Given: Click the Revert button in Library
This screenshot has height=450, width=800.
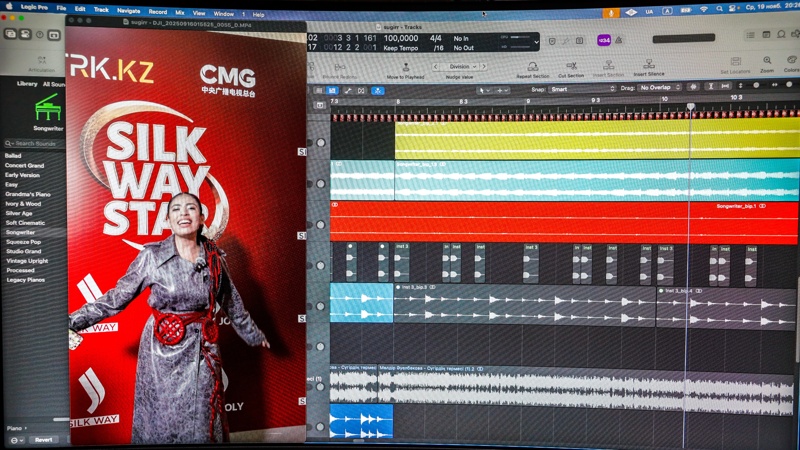Looking at the screenshot, I should [43, 440].
